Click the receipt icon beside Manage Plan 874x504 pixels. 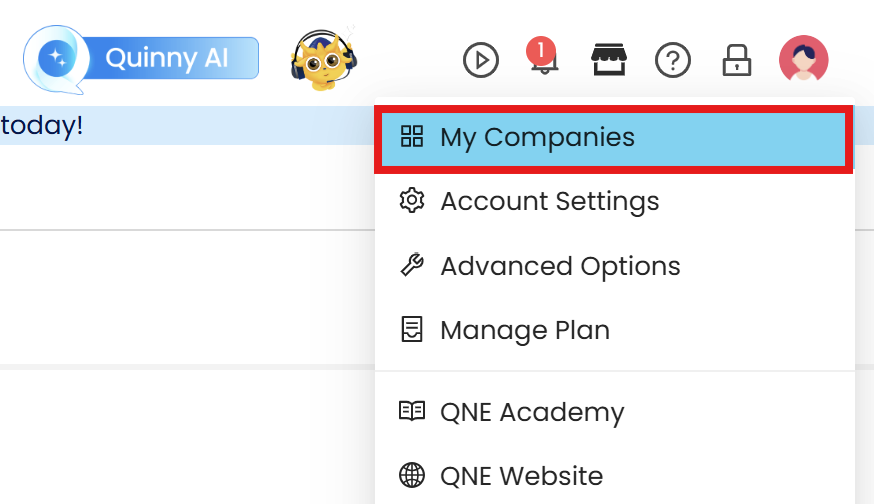411,330
